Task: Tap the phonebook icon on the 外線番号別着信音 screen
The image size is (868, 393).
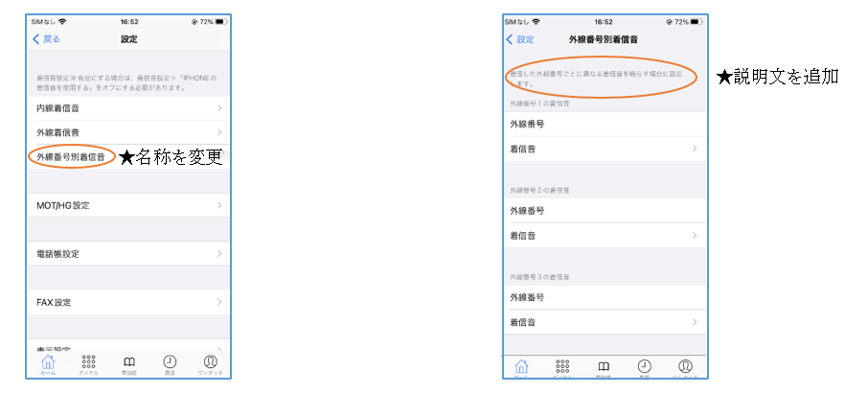Action: (604, 367)
